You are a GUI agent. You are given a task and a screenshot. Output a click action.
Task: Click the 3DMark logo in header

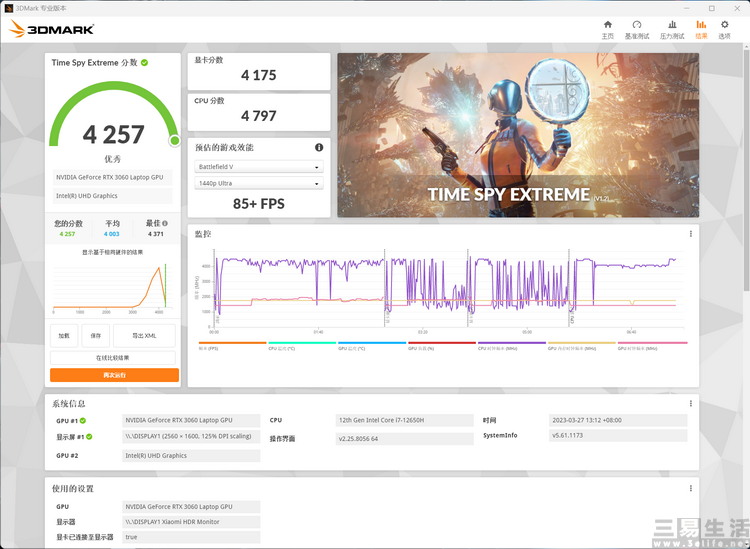[52, 29]
